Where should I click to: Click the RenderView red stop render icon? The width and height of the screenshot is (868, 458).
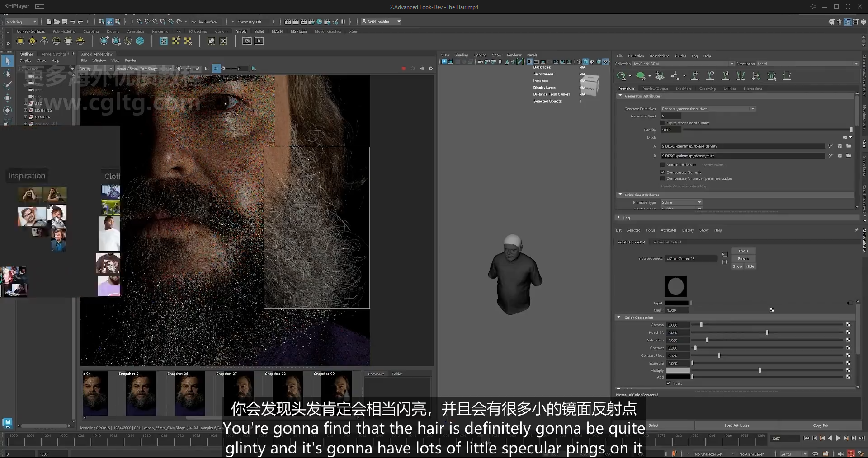click(404, 69)
